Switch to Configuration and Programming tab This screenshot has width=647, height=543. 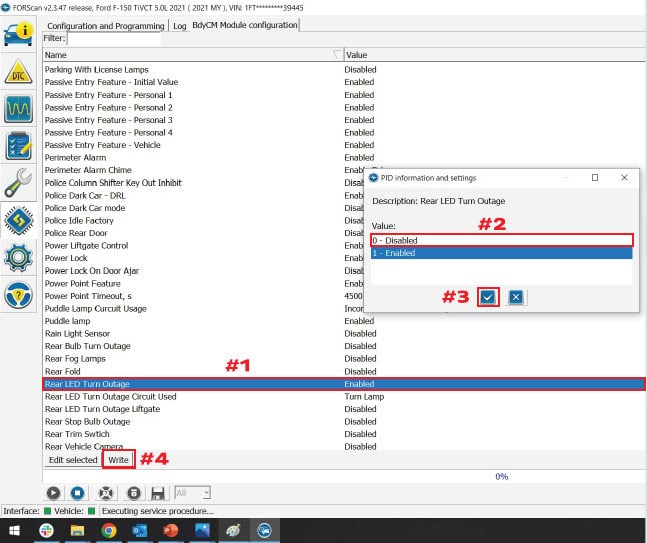(x=106, y=26)
